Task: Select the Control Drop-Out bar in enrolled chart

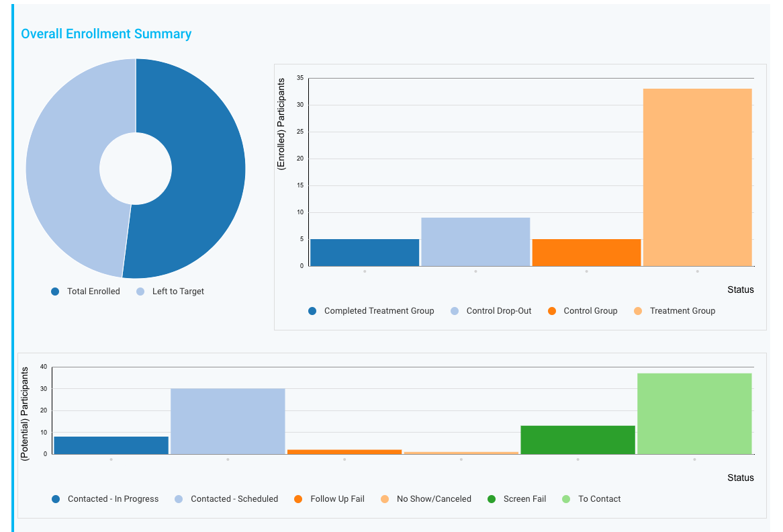Action: click(475, 242)
